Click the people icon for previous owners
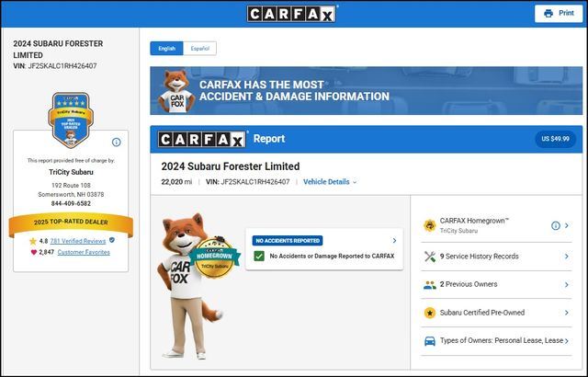 tap(430, 285)
